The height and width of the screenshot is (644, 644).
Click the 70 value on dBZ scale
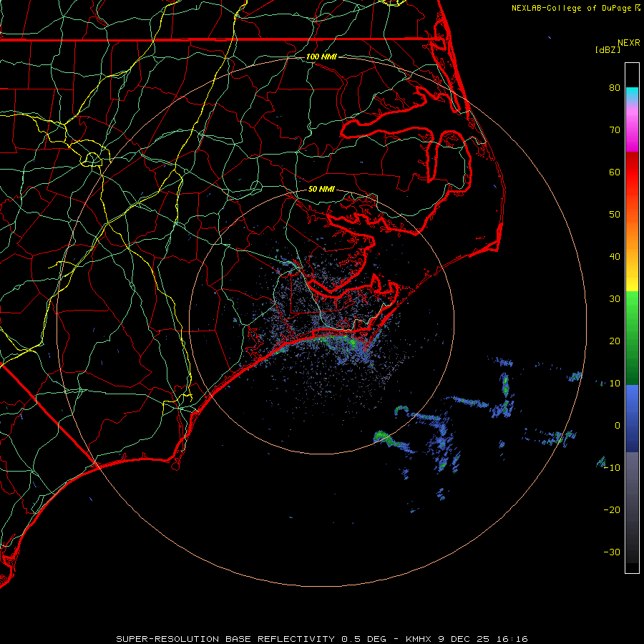[x=615, y=130]
